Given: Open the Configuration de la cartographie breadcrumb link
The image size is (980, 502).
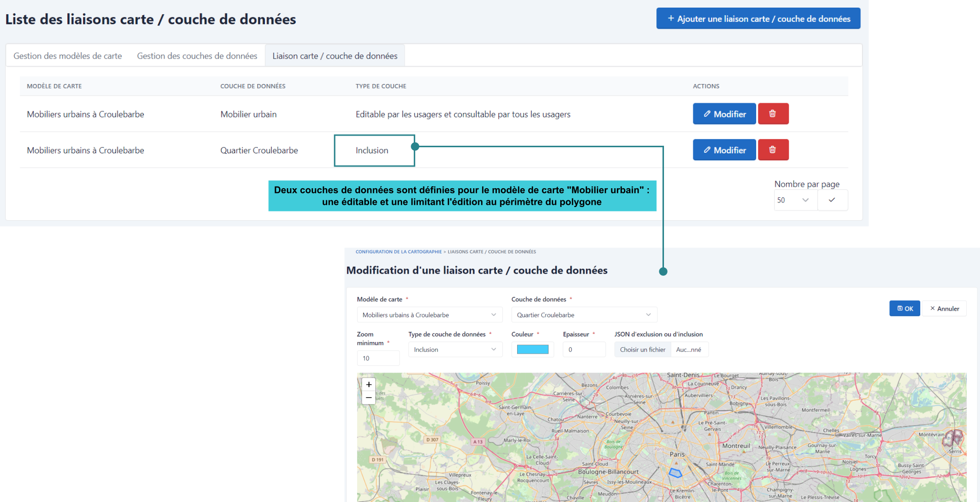Looking at the screenshot, I should [398, 252].
